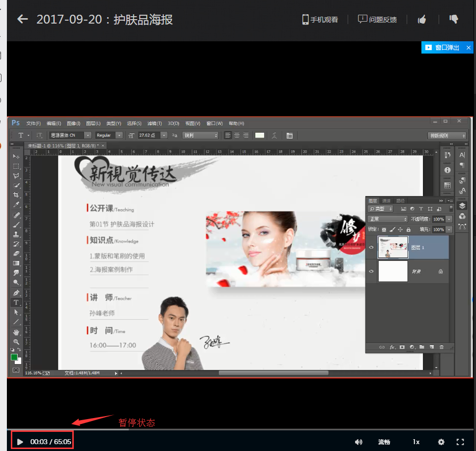Toggle visibility of the 背景 layer
The image size is (476, 451).
(371, 271)
